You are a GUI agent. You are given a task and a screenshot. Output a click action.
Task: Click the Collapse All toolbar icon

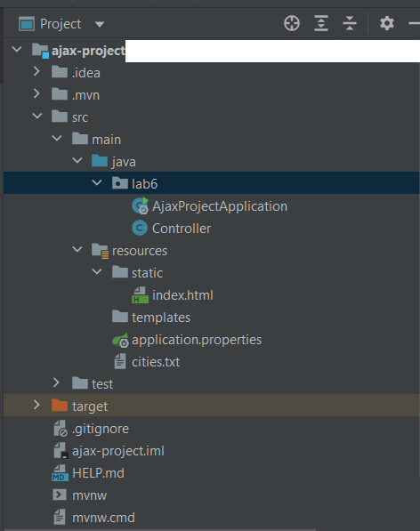point(350,23)
